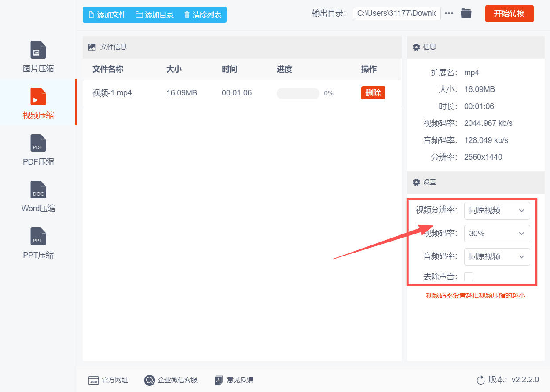Click the gear icon next to 信息
The width and height of the screenshot is (550, 392).
tap(416, 47)
